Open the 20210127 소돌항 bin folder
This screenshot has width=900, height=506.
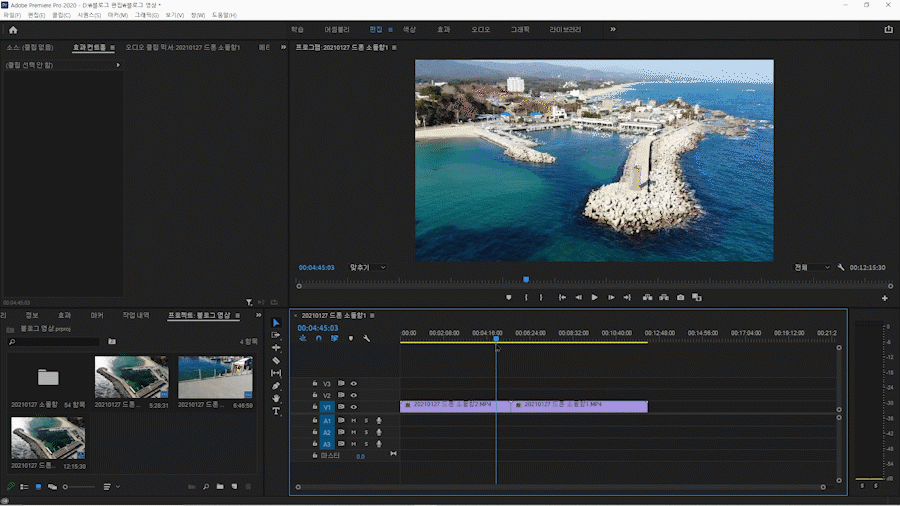tap(48, 378)
